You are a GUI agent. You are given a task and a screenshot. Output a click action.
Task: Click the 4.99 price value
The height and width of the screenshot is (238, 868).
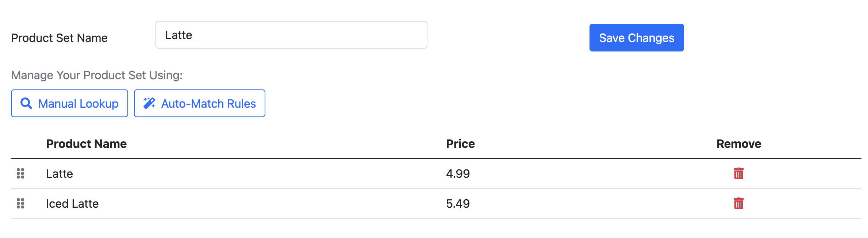coord(458,174)
